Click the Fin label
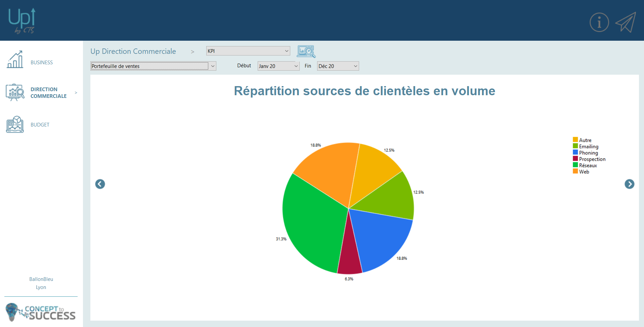The width and height of the screenshot is (644, 327). [x=308, y=66]
